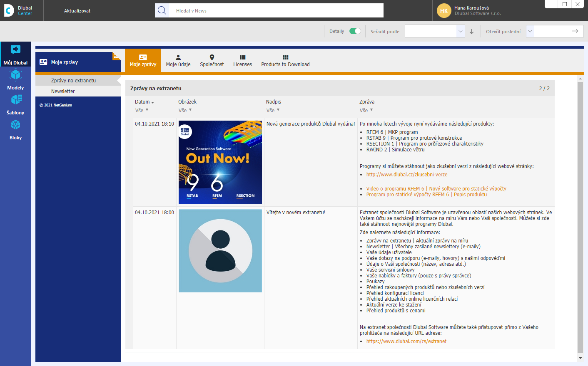The height and width of the screenshot is (366, 588).
Task: Open the Bloky sidebar section
Action: pos(15,129)
